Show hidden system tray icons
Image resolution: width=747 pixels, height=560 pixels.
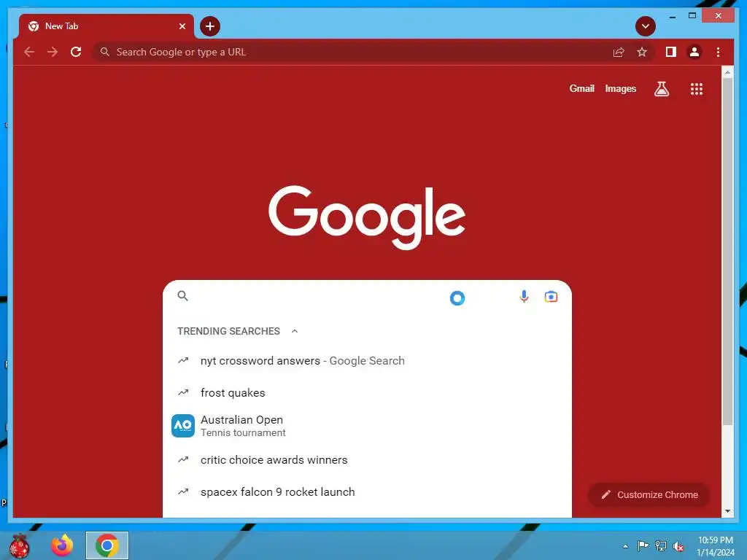pyautogui.click(x=625, y=546)
